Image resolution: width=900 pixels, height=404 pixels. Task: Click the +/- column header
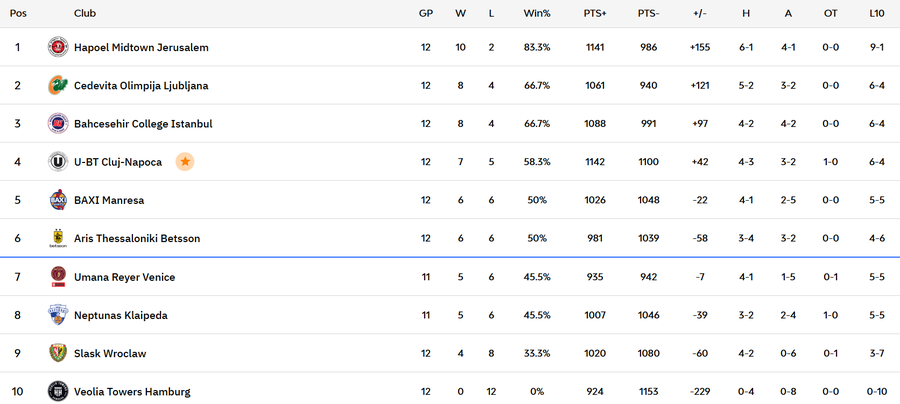click(x=701, y=13)
